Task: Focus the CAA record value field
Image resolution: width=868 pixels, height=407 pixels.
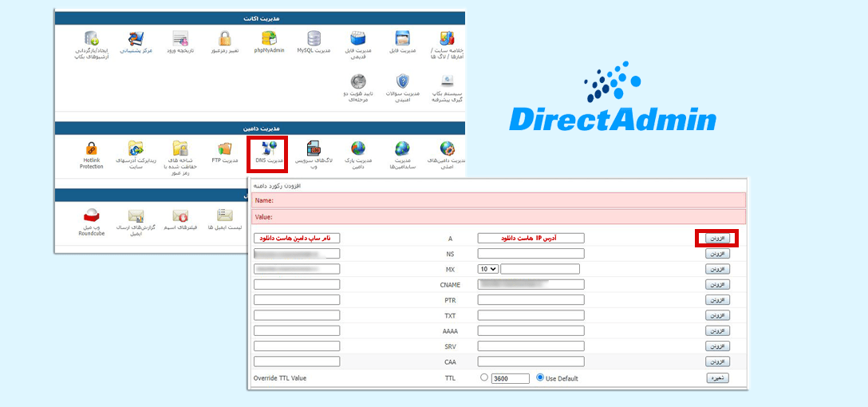Action: 531,361
